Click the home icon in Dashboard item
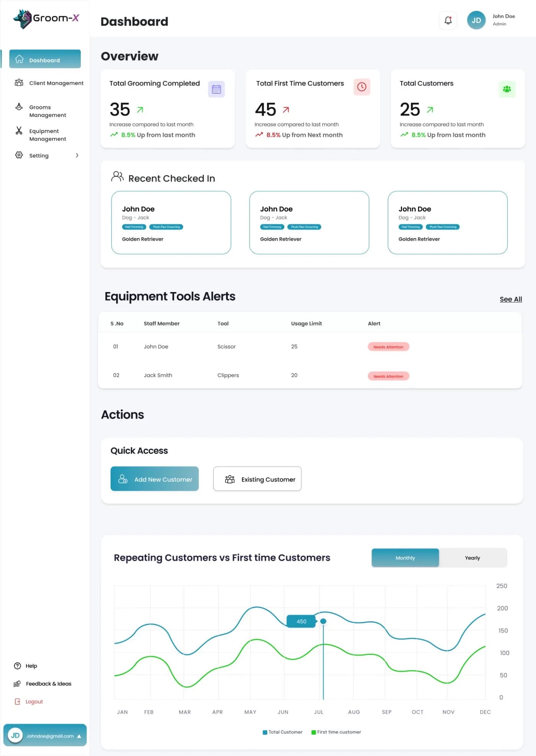The height and width of the screenshot is (756, 536). 19,59
